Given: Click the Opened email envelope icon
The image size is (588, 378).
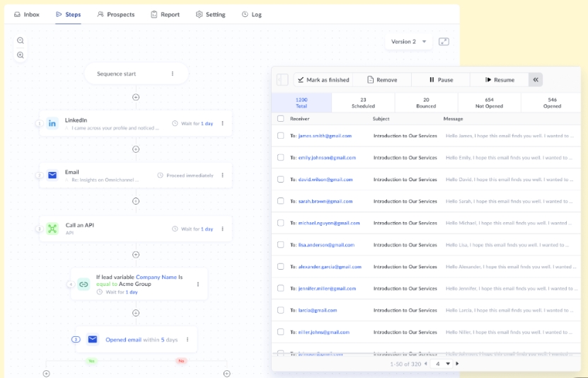Looking at the screenshot, I should (x=92, y=339).
